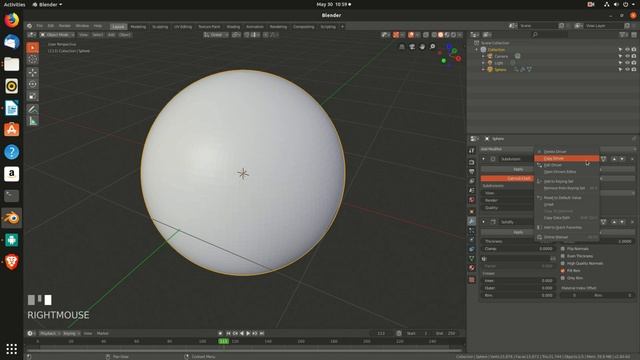Click the outliner filter funnel icon
Screen dimensions: 640x360
click(623, 35)
